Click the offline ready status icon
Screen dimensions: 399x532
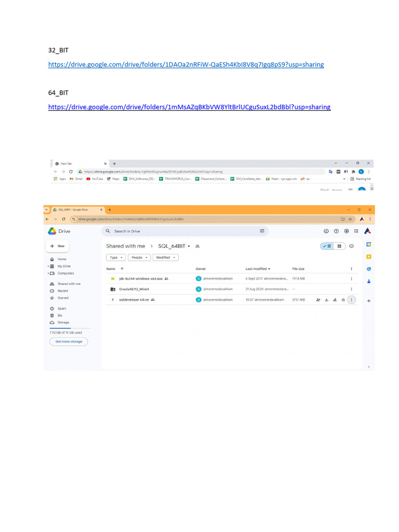point(326,231)
